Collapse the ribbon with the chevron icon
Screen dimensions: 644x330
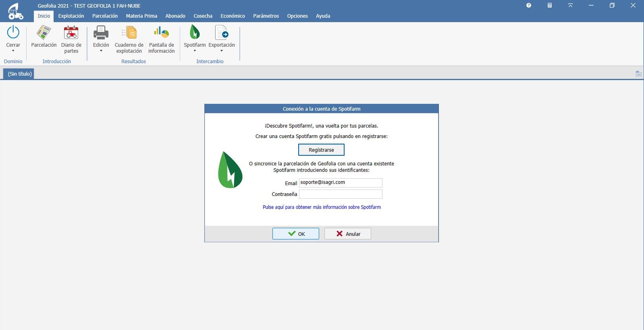(570, 5)
